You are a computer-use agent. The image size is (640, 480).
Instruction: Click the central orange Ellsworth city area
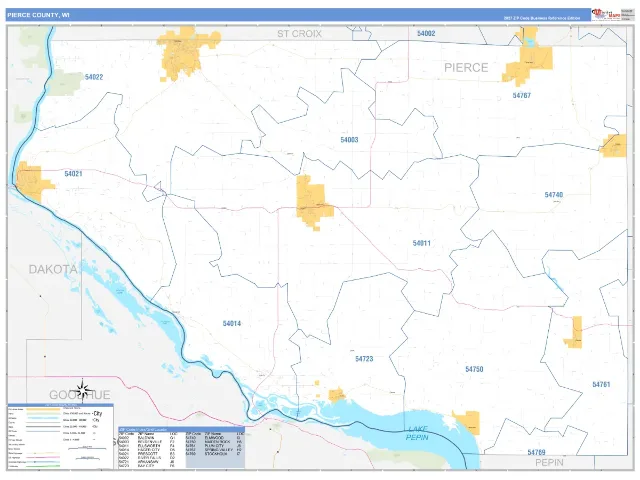(312, 202)
